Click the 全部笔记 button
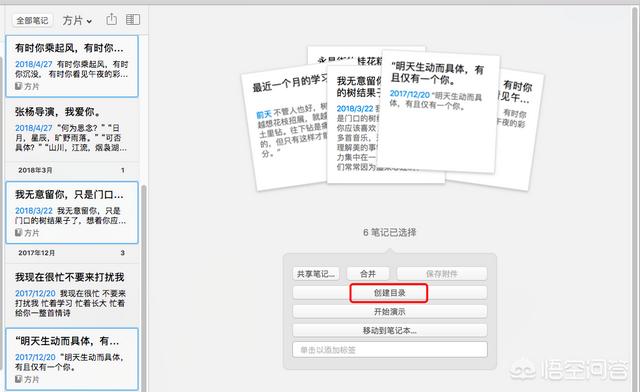640x392 pixels. pos(32,20)
